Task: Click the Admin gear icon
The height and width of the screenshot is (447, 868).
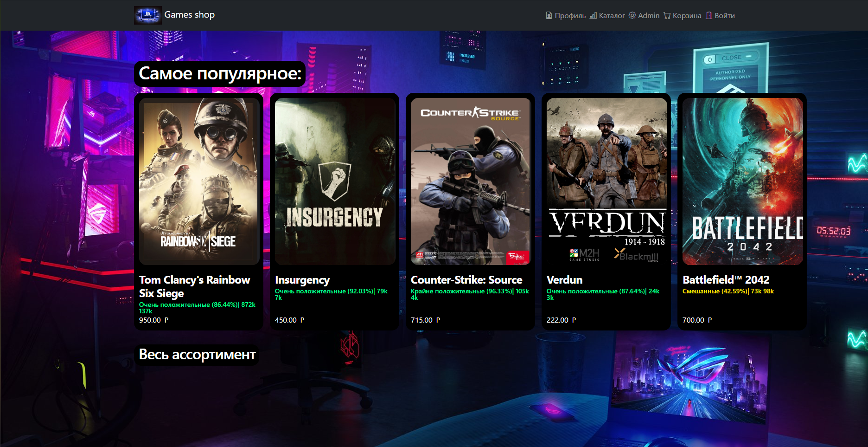Action: point(632,16)
